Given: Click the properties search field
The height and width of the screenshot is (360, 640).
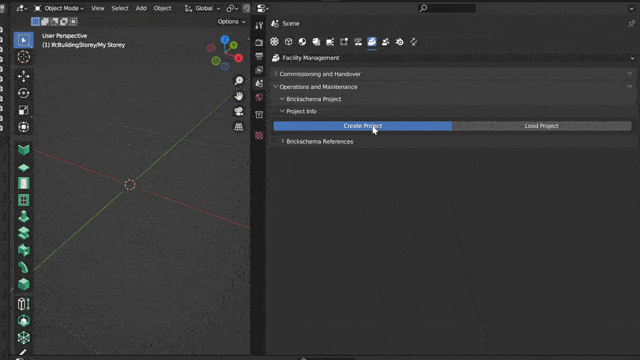Looking at the screenshot, I should 447,8.
